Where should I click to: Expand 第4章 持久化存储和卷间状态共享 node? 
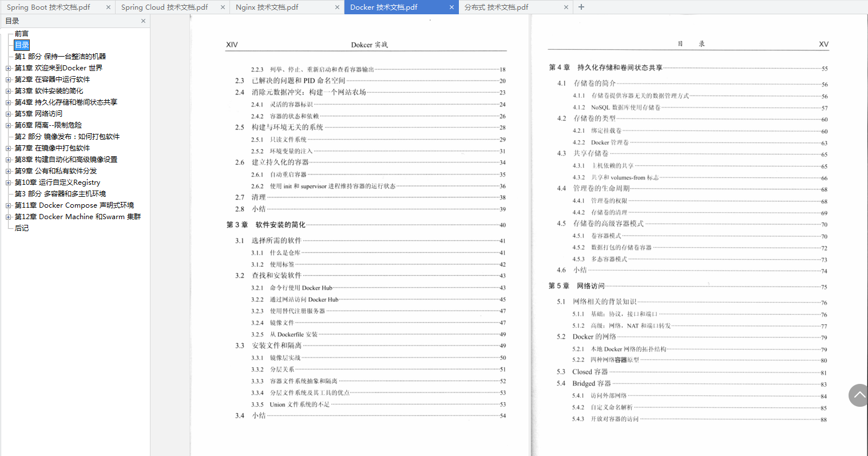[x=9, y=102]
